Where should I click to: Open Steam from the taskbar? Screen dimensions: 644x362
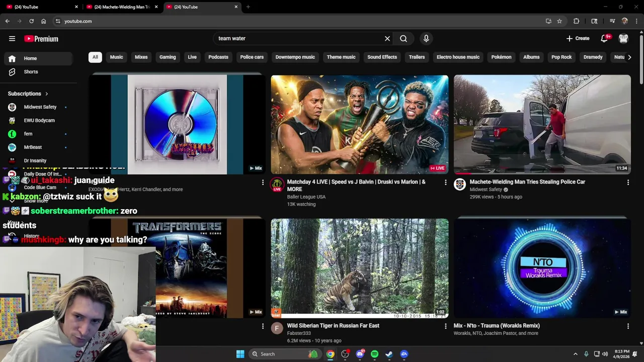point(389,354)
